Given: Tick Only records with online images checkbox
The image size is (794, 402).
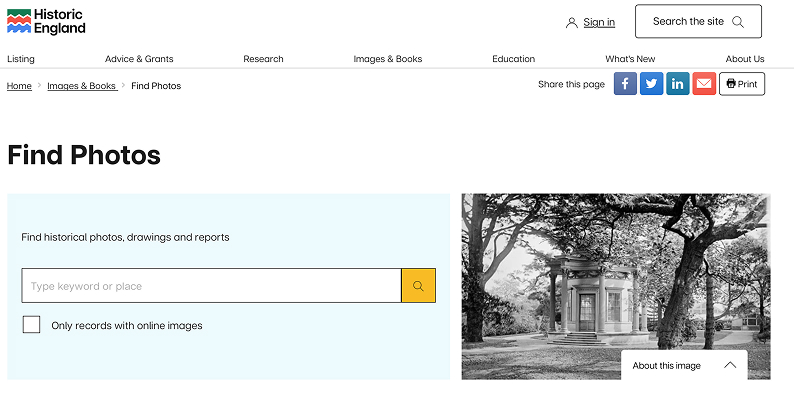Looking at the screenshot, I should 31,325.
